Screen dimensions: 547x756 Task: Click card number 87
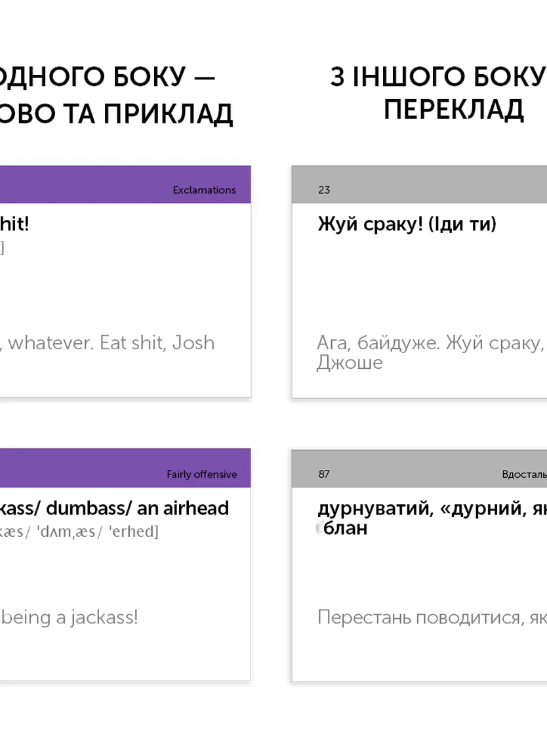point(324,474)
